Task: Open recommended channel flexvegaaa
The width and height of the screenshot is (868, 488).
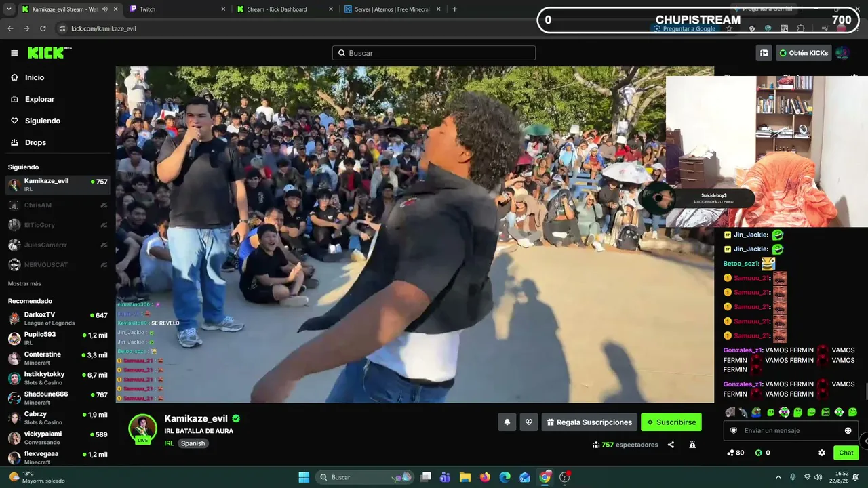Action: (x=58, y=457)
